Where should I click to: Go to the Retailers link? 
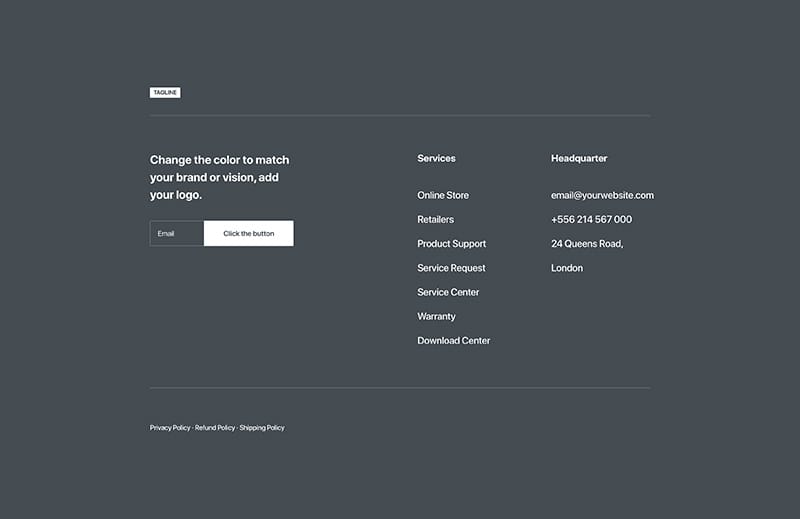[x=435, y=219]
